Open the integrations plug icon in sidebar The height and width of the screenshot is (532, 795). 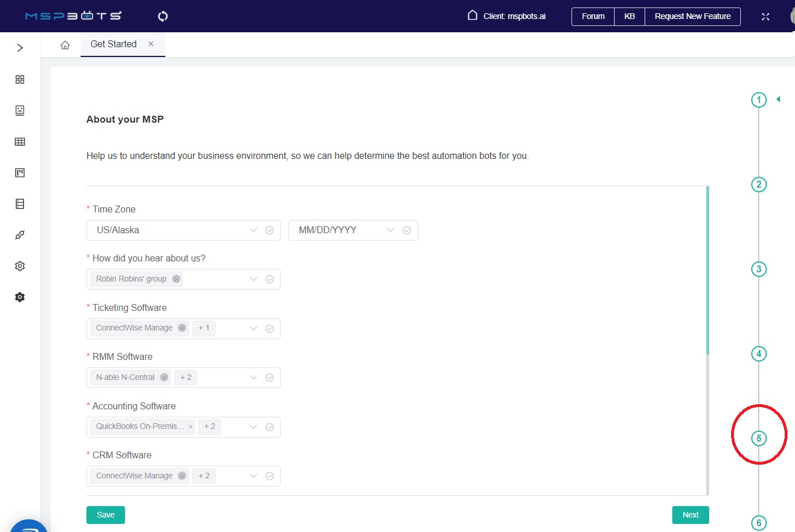(x=20, y=235)
